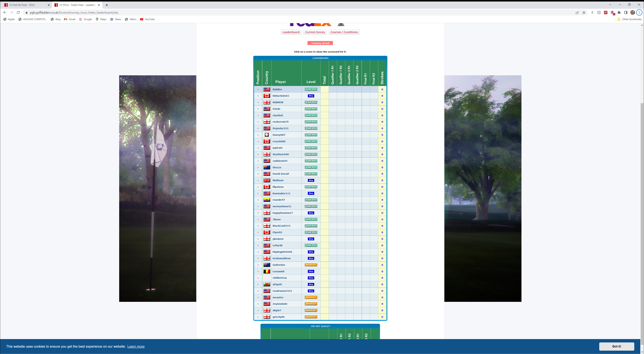Click the share page icon in address bar

click(x=577, y=13)
